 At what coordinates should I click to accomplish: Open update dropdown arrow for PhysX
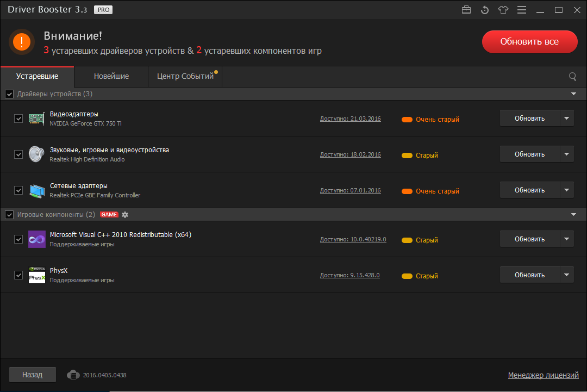click(x=567, y=275)
